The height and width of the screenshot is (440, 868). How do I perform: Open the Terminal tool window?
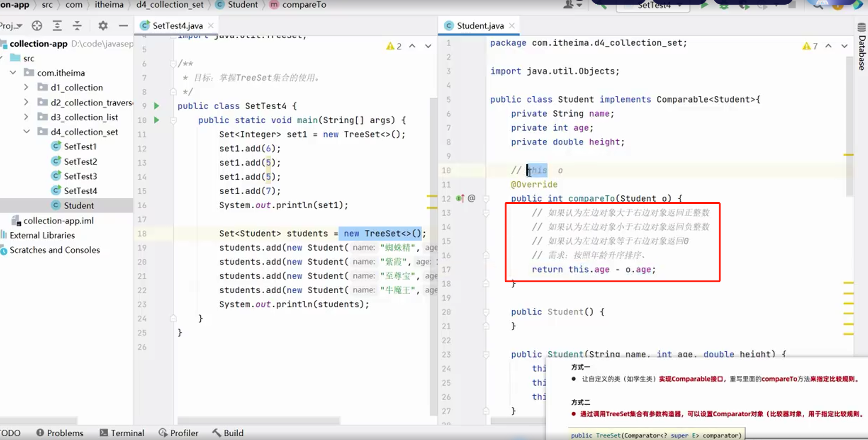pos(122,433)
